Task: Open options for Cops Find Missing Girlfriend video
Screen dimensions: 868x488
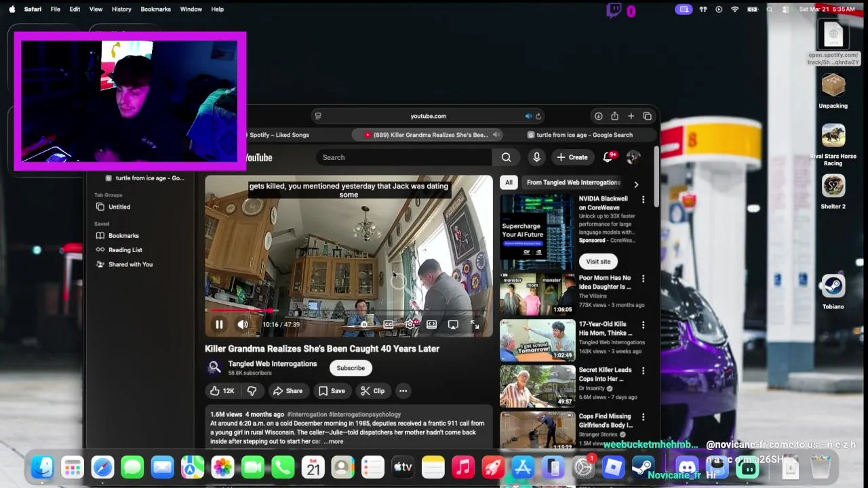Action: [x=643, y=417]
